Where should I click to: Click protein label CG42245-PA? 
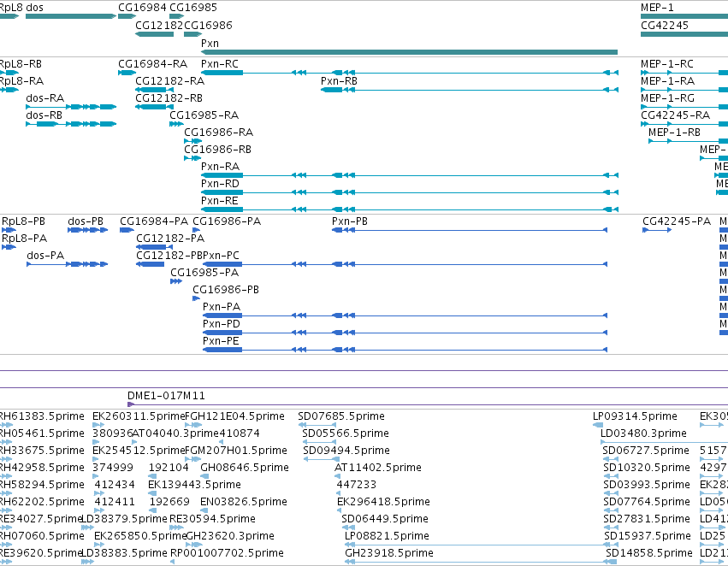pyautogui.click(x=677, y=221)
